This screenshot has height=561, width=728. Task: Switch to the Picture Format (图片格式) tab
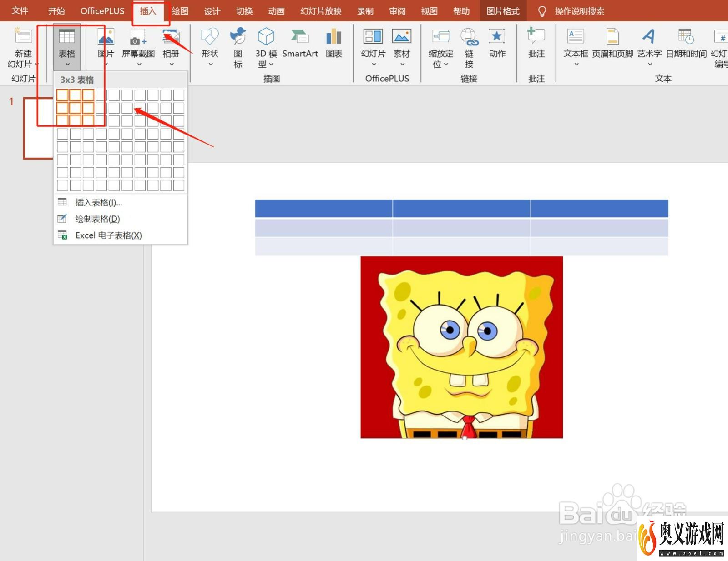pos(503,11)
